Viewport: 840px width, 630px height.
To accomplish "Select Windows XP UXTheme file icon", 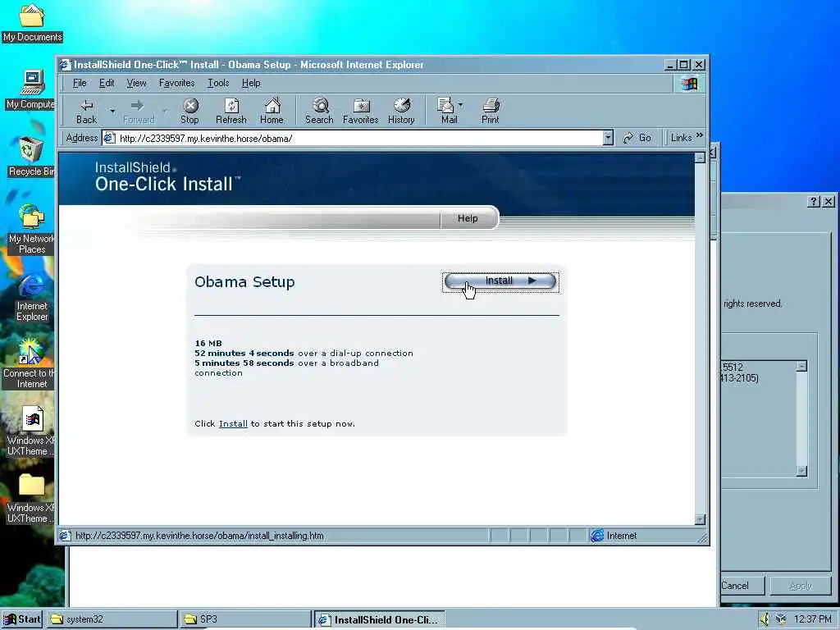I will [31, 431].
